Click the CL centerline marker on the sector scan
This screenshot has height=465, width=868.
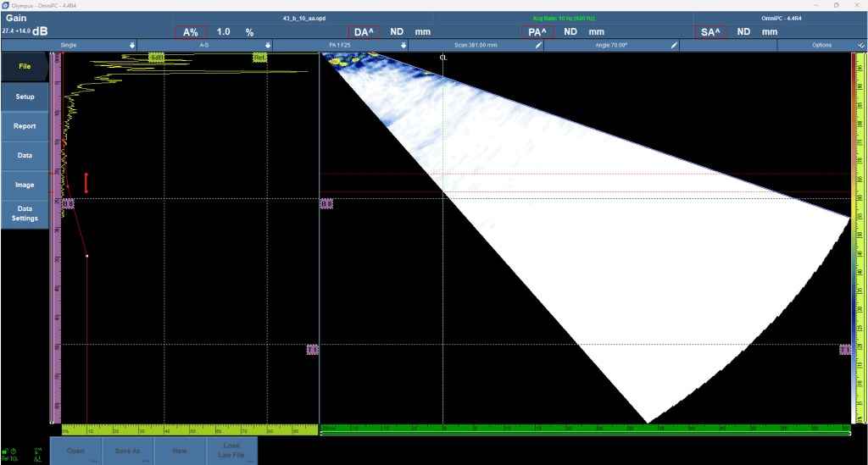pos(442,58)
